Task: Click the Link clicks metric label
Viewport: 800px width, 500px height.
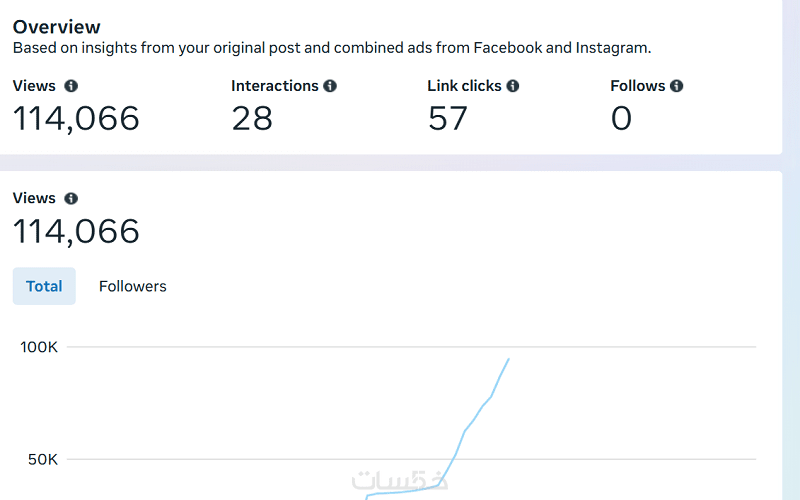Action: [x=464, y=86]
